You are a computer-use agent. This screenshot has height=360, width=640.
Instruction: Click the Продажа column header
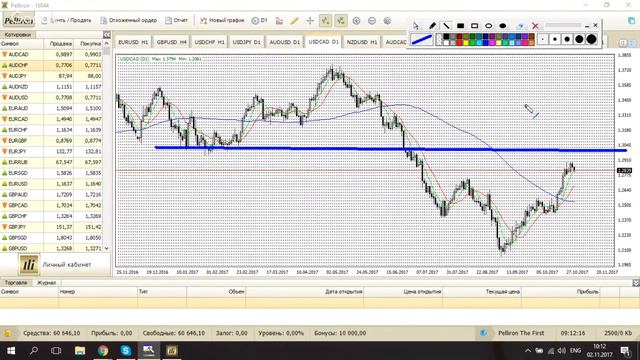click(59, 43)
